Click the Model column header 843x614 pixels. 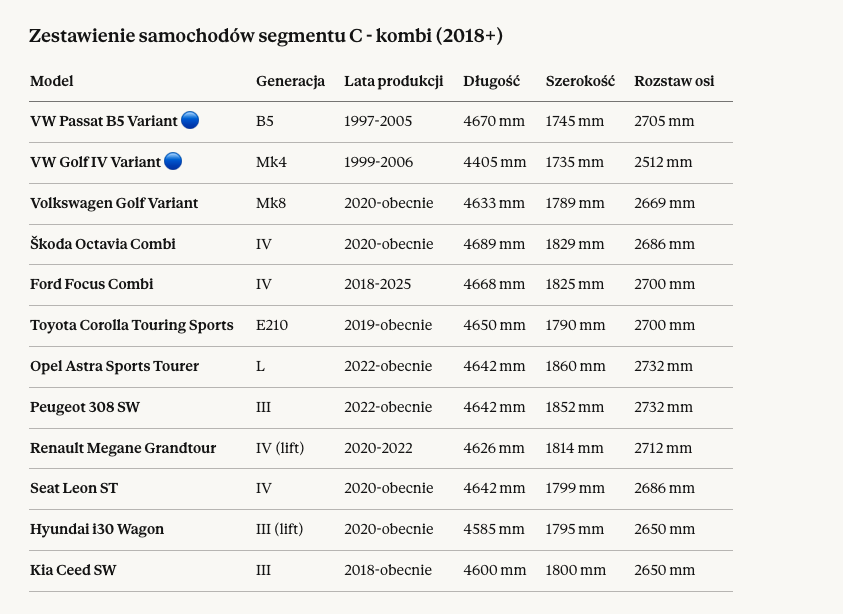[x=52, y=81]
